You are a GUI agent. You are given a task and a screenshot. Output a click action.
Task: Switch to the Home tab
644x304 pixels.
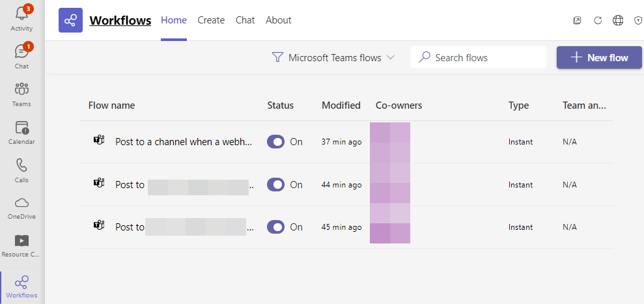tap(174, 20)
